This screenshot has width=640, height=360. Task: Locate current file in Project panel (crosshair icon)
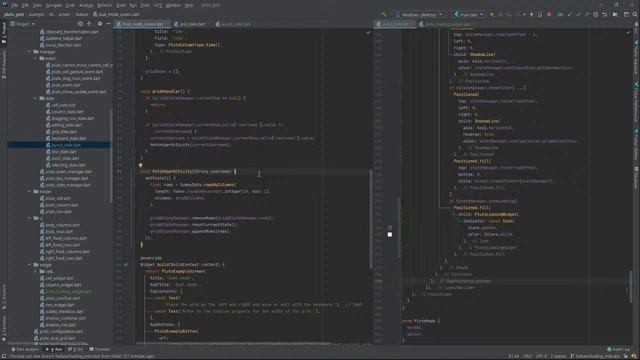pyautogui.click(x=80, y=24)
